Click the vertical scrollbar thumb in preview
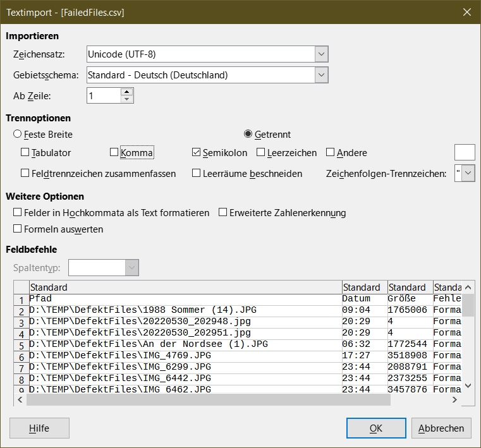This screenshot has height=448, width=481. [x=468, y=305]
